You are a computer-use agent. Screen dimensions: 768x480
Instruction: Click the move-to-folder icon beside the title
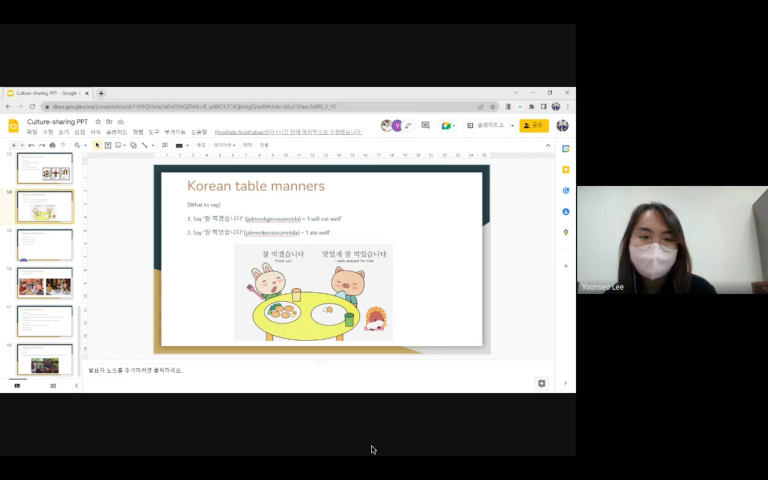point(109,121)
